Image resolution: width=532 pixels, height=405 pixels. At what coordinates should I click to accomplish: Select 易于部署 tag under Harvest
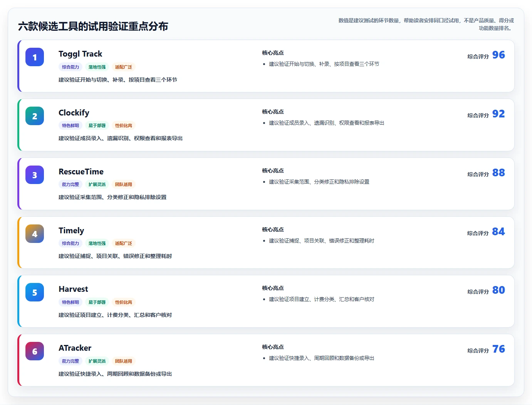pyautogui.click(x=97, y=302)
